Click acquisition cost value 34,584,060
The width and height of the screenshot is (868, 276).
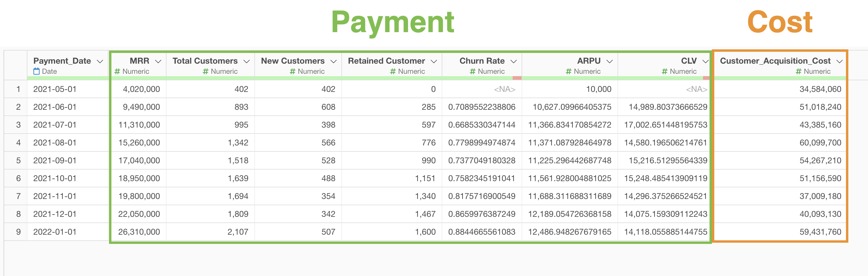820,89
